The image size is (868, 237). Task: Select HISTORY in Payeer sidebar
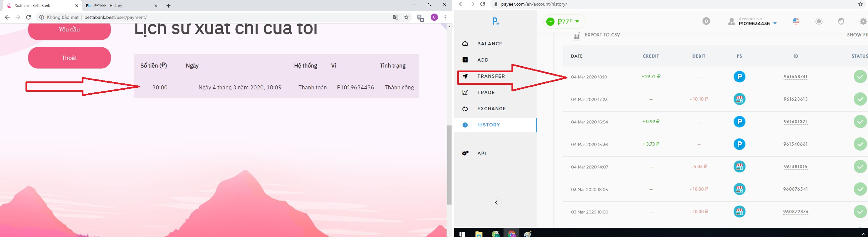pyautogui.click(x=495, y=125)
